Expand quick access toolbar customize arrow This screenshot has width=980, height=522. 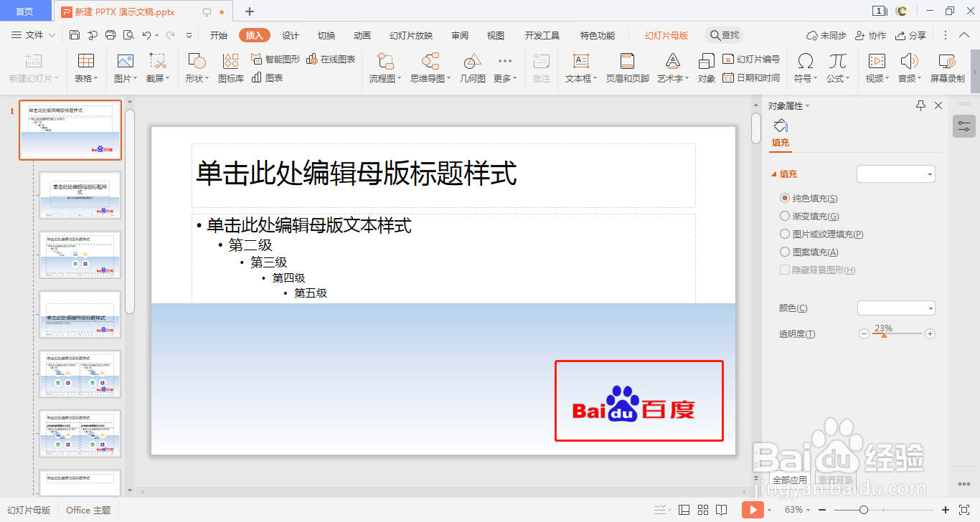(x=189, y=35)
